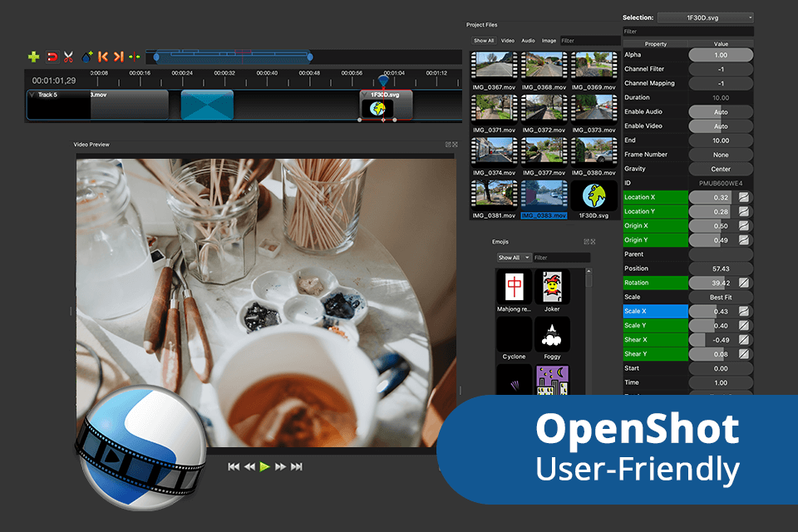Close the Emojis panel
Viewport: 798px width, 532px height.
click(x=593, y=242)
